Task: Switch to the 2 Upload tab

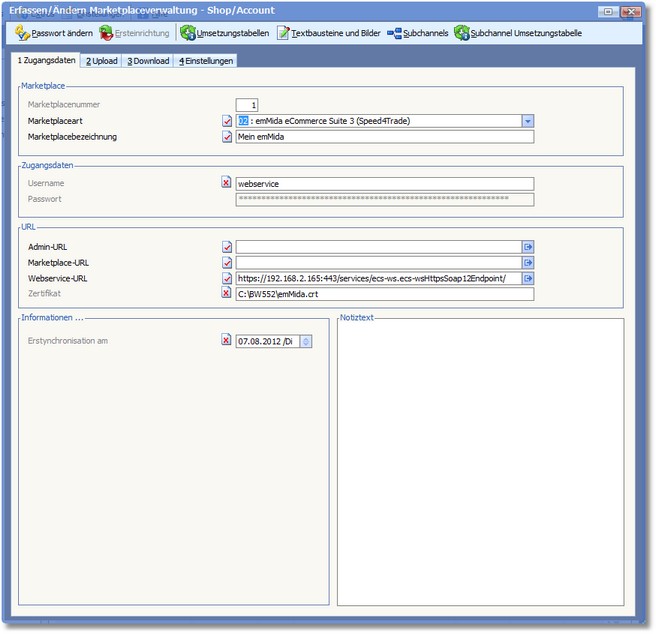Action: (x=101, y=61)
